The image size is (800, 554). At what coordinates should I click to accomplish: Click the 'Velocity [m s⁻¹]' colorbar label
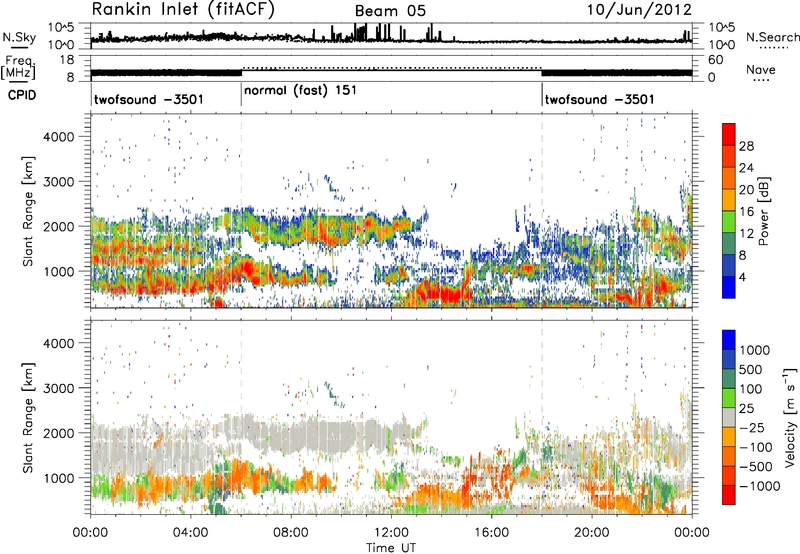point(790,417)
